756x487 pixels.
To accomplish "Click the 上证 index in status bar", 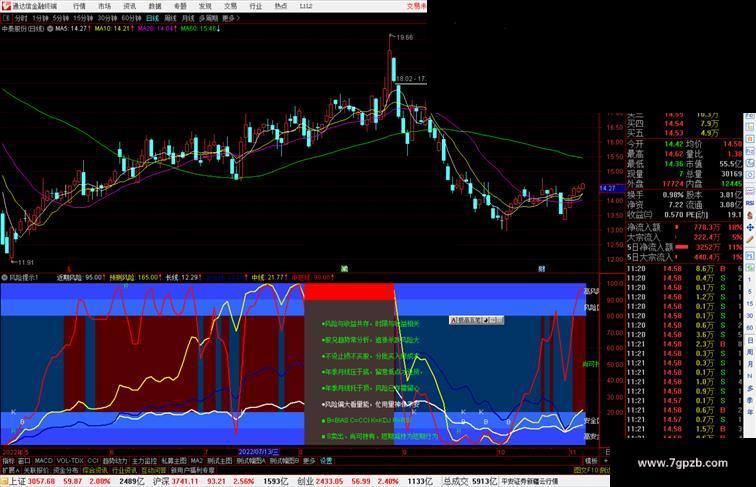I will tap(17, 481).
